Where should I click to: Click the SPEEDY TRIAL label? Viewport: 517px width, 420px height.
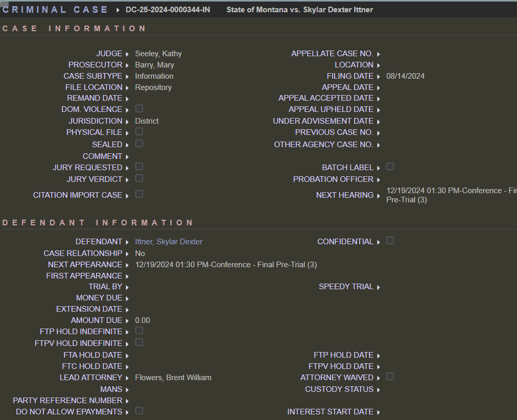[346, 287]
